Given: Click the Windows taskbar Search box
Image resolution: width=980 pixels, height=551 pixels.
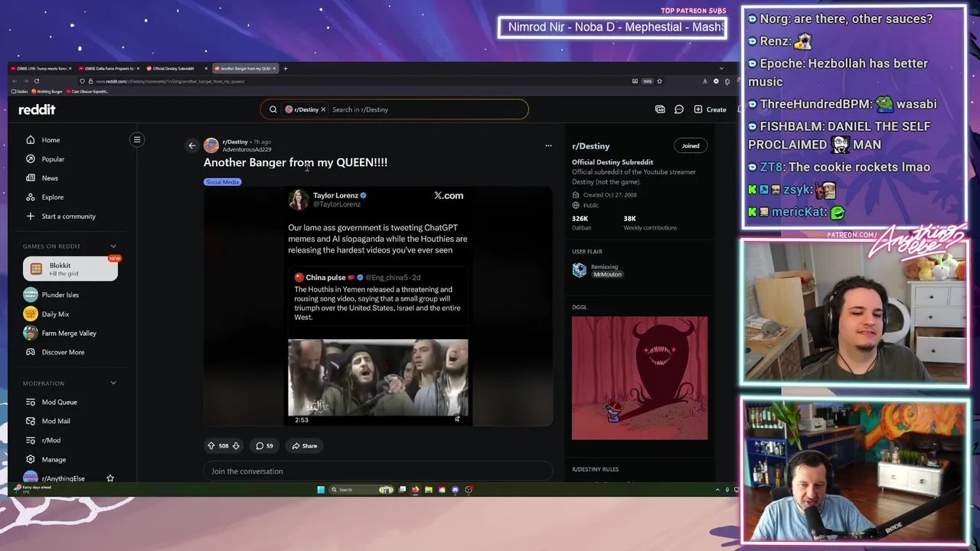Looking at the screenshot, I should coord(361,490).
